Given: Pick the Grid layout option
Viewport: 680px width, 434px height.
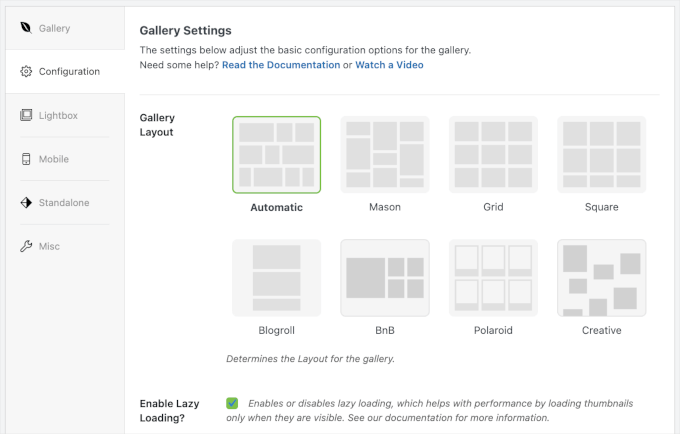Looking at the screenshot, I should click(493, 155).
